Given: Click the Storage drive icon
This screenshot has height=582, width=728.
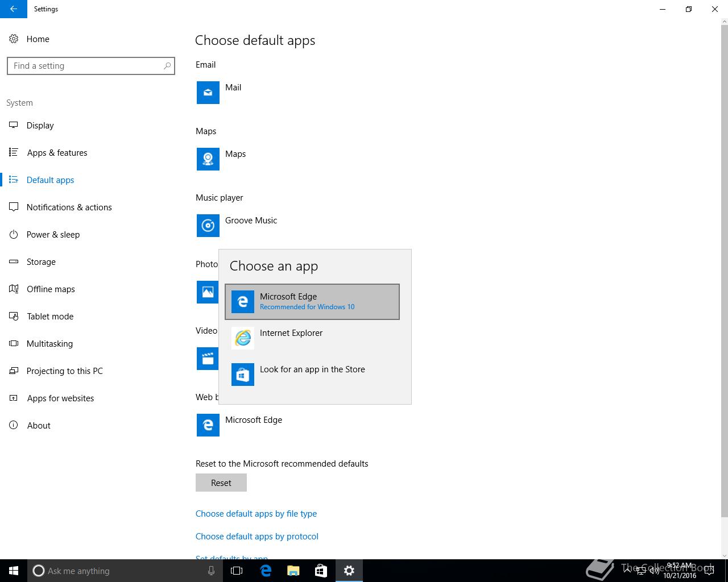Looking at the screenshot, I should 14,261.
